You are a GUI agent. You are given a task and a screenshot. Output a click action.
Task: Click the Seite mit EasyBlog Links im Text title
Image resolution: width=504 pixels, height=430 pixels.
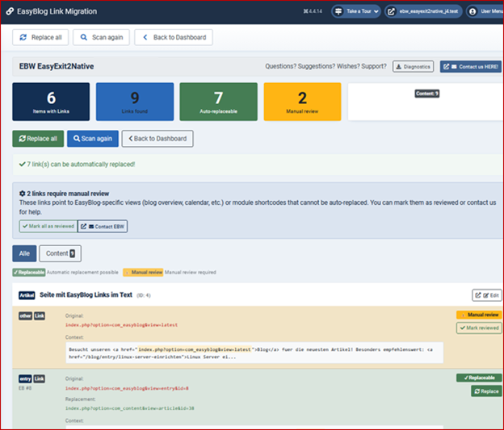pyautogui.click(x=86, y=294)
